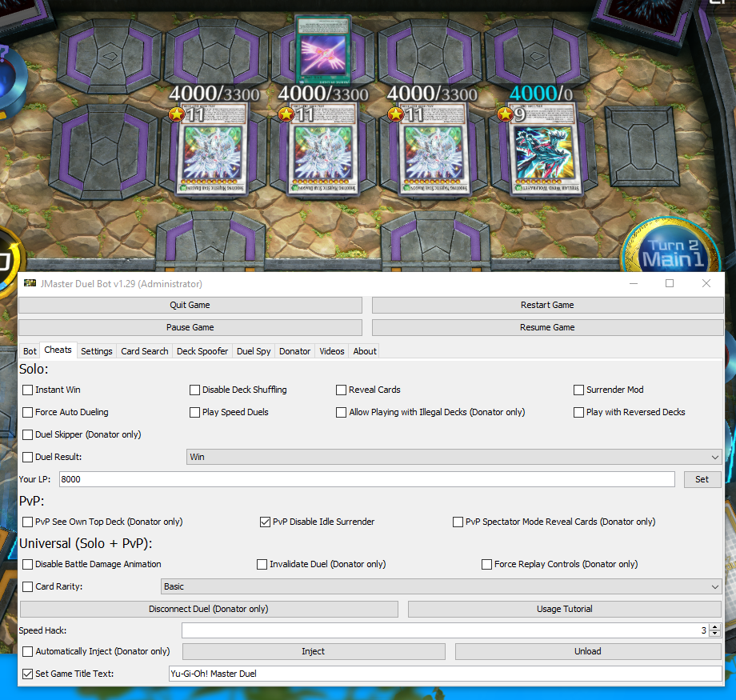This screenshot has width=736, height=700.
Task: Click Disconnect Duel (Donator only) button
Action: click(209, 609)
